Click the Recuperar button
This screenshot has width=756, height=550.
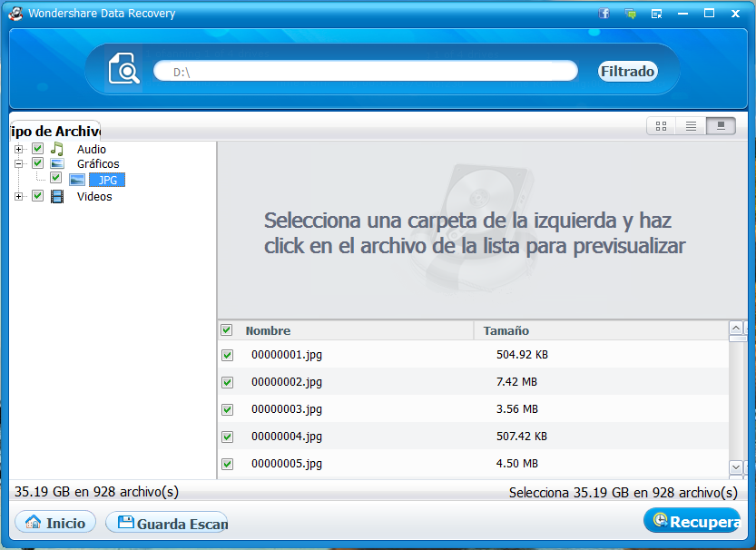click(692, 521)
